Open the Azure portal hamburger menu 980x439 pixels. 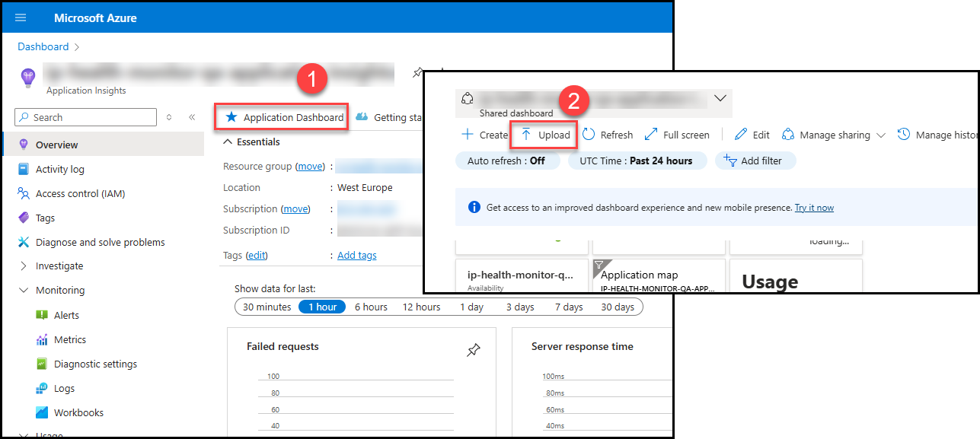[21, 17]
